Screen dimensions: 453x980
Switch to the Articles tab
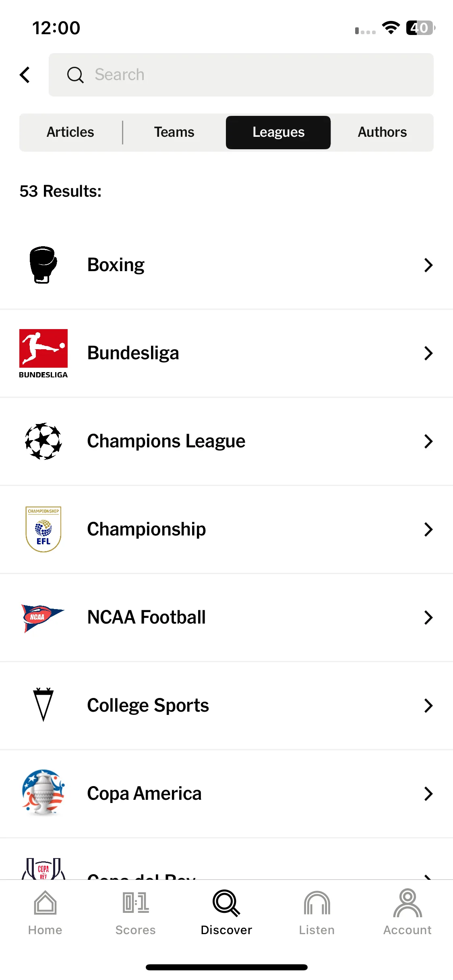pos(70,132)
